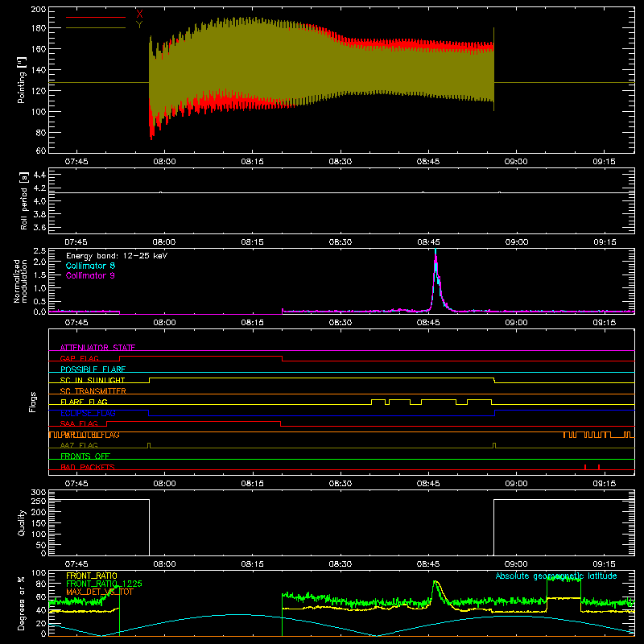Click the magenta 'Collimator 9' legend entry
Screen dimensions: 644x644
tap(90, 275)
